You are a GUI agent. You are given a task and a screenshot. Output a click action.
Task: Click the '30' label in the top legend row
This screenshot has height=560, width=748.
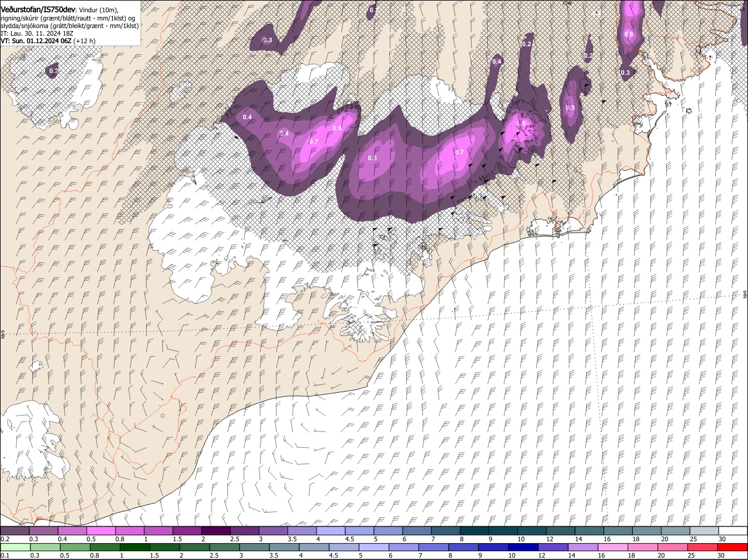722,539
